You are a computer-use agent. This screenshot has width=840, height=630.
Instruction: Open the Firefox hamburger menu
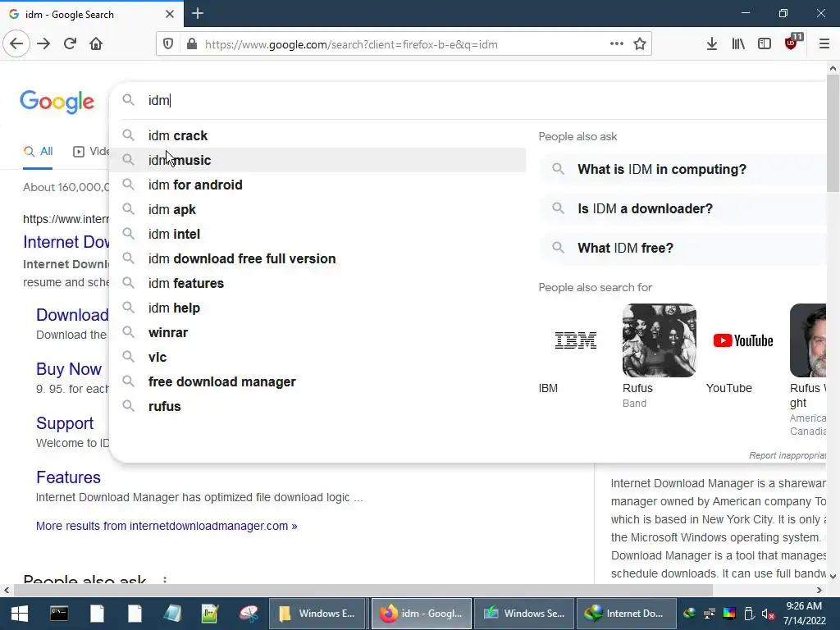click(x=824, y=44)
